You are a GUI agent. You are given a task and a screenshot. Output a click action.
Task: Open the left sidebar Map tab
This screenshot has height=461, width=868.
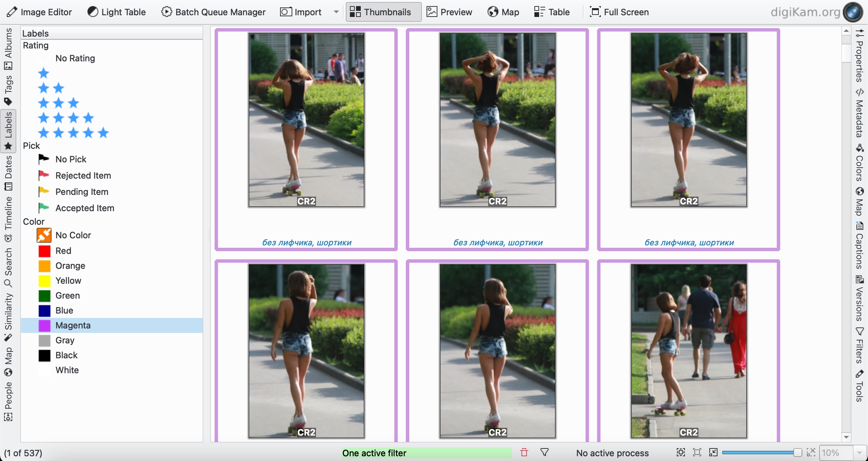(x=8, y=362)
